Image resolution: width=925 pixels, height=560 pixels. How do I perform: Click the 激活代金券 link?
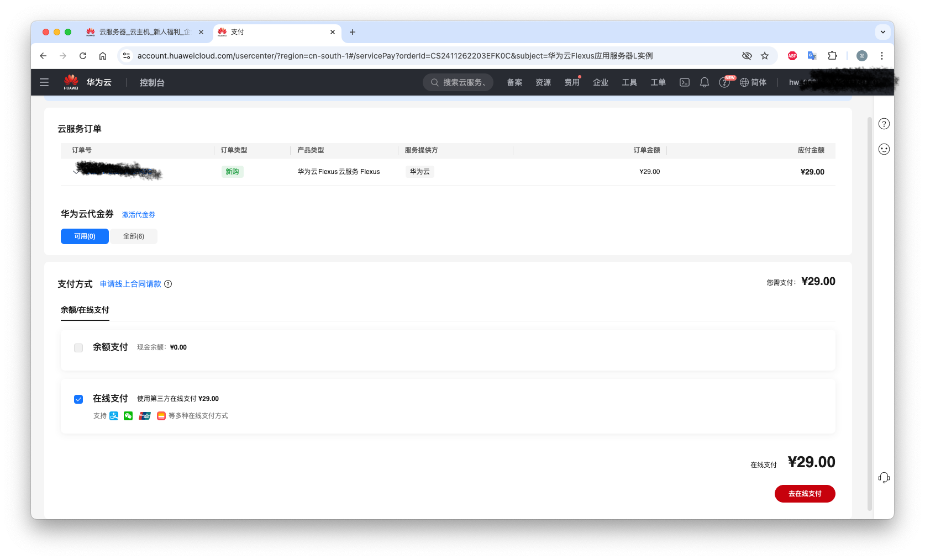coord(139,215)
